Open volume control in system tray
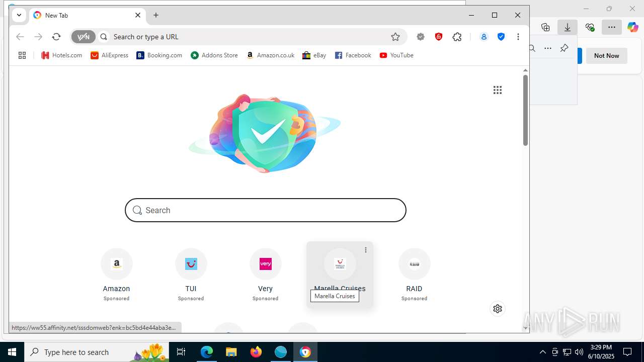This screenshot has height=362, width=644. 579,352
